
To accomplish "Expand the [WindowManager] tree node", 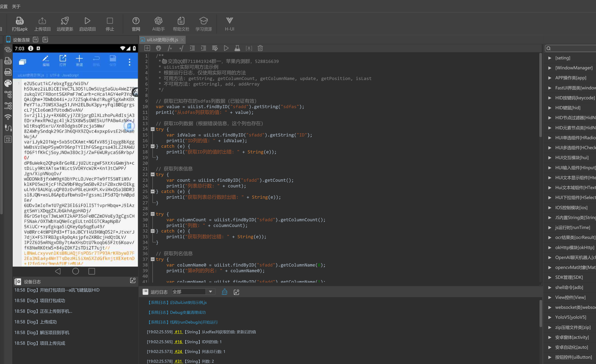I will [x=550, y=68].
